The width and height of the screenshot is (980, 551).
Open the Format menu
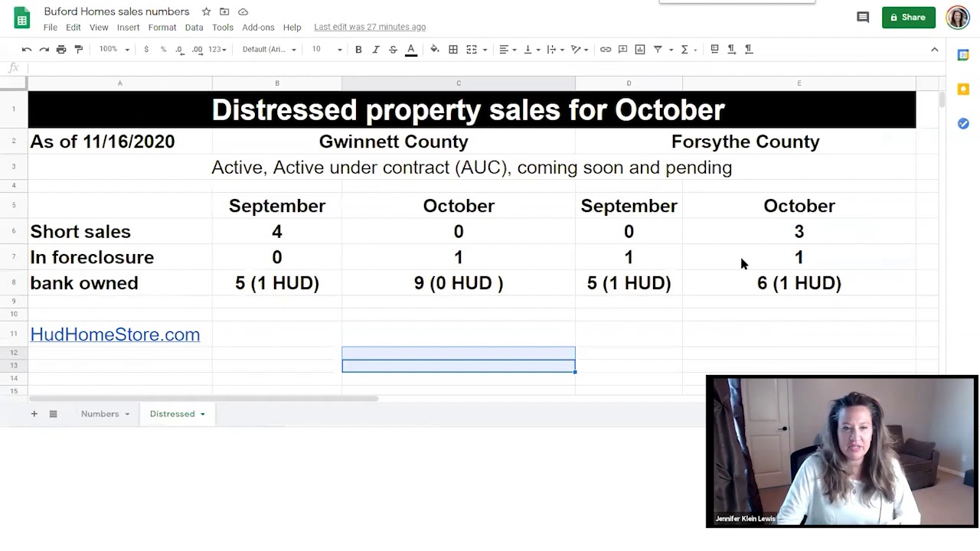[162, 27]
